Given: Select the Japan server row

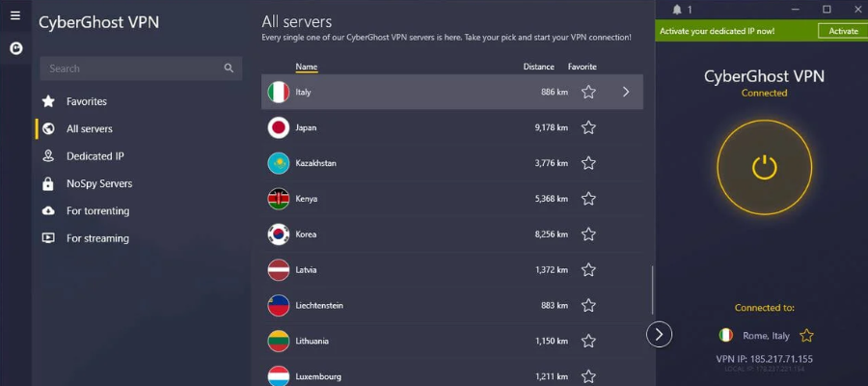Looking at the screenshot, I should pyautogui.click(x=452, y=128).
